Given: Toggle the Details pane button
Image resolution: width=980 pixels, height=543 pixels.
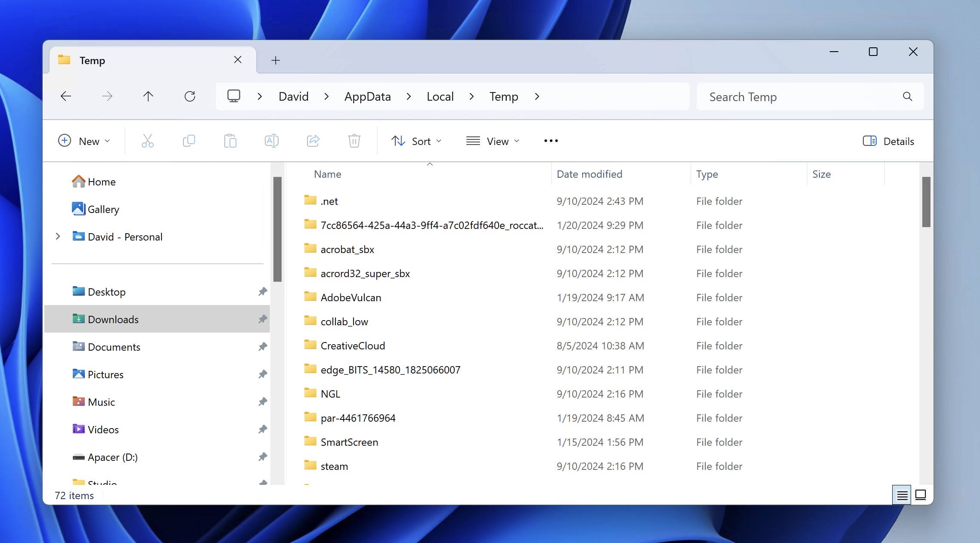Looking at the screenshot, I should 888,141.
